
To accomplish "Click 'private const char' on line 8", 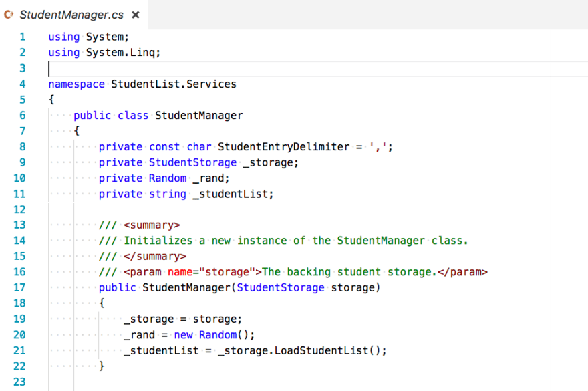I will (x=155, y=147).
